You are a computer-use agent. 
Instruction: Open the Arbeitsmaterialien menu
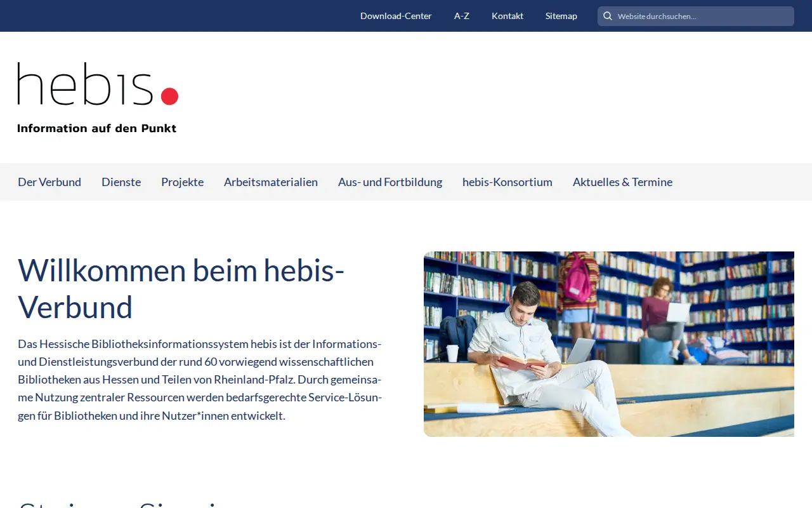point(271,182)
